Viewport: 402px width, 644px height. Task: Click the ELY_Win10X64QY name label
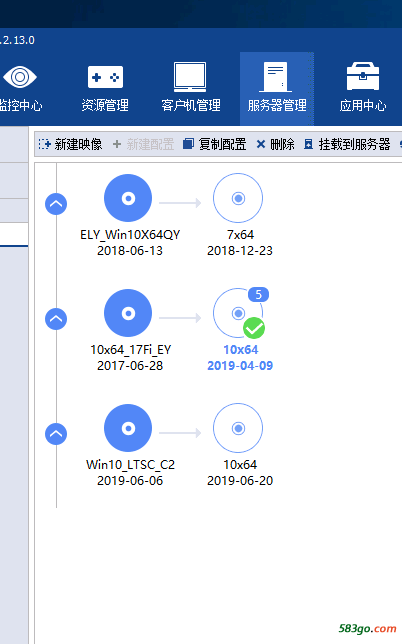[130, 235]
